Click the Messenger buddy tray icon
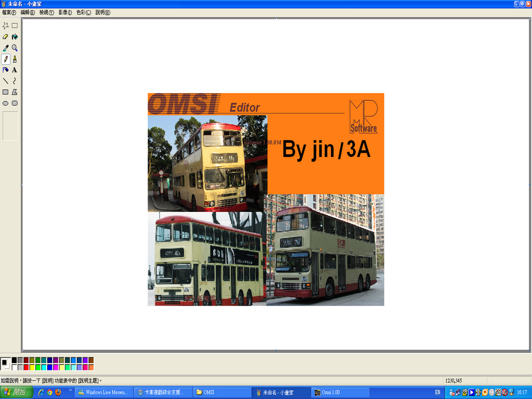The image size is (532, 399). tap(451, 393)
